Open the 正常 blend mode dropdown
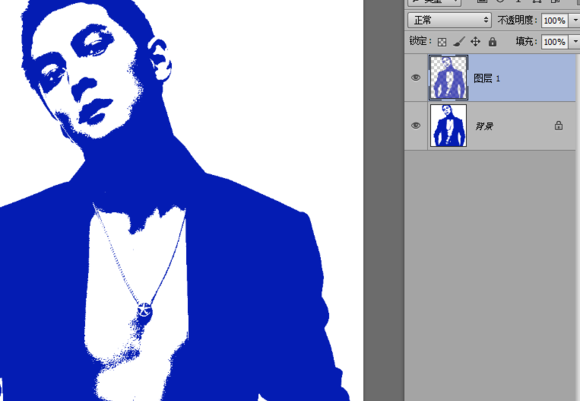Image resolution: width=580 pixels, height=401 pixels. [449, 20]
